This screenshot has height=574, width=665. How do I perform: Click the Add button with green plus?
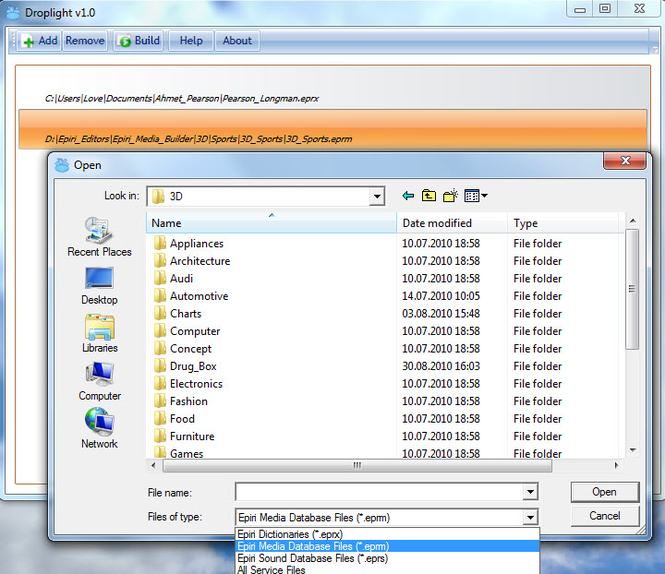[x=39, y=41]
